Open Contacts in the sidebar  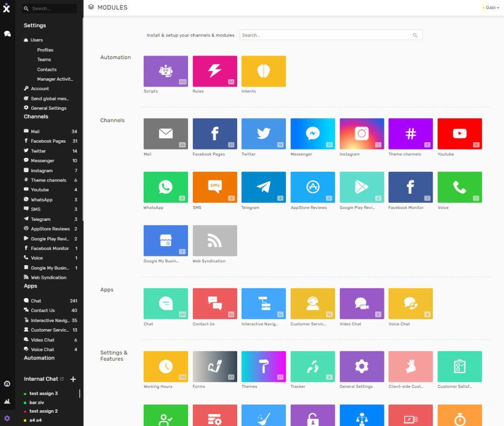click(47, 70)
